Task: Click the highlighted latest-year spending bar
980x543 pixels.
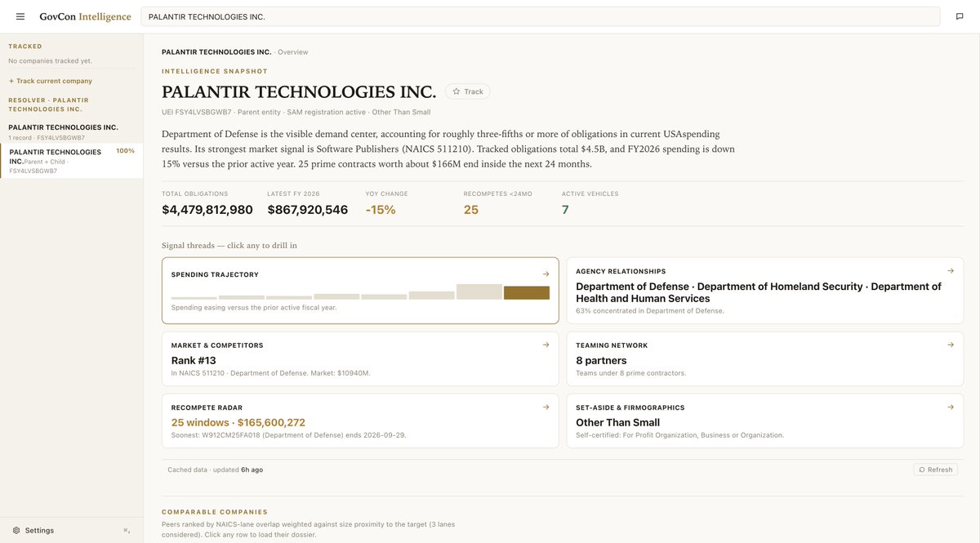Action: click(x=527, y=292)
